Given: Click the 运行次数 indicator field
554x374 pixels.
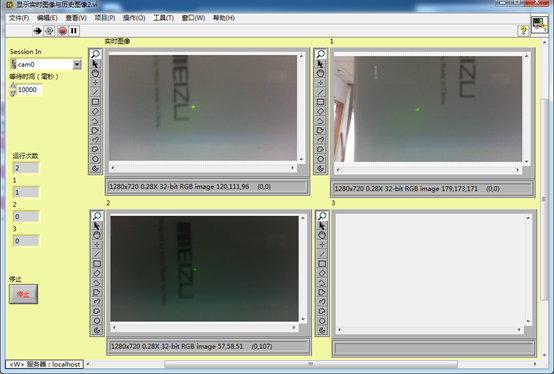Looking at the screenshot, I should point(26,168).
